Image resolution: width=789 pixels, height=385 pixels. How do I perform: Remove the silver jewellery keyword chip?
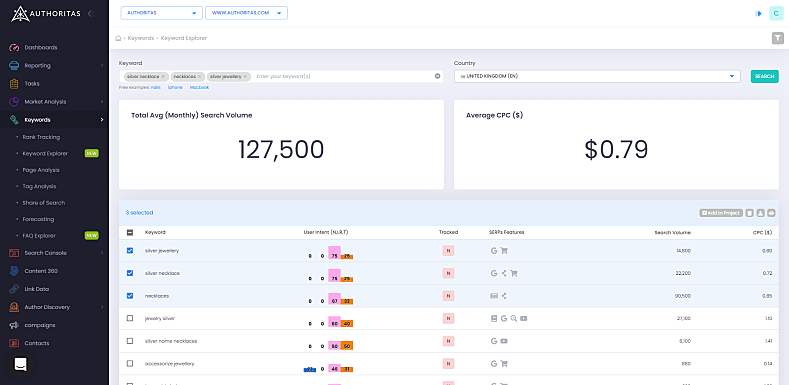(x=245, y=76)
